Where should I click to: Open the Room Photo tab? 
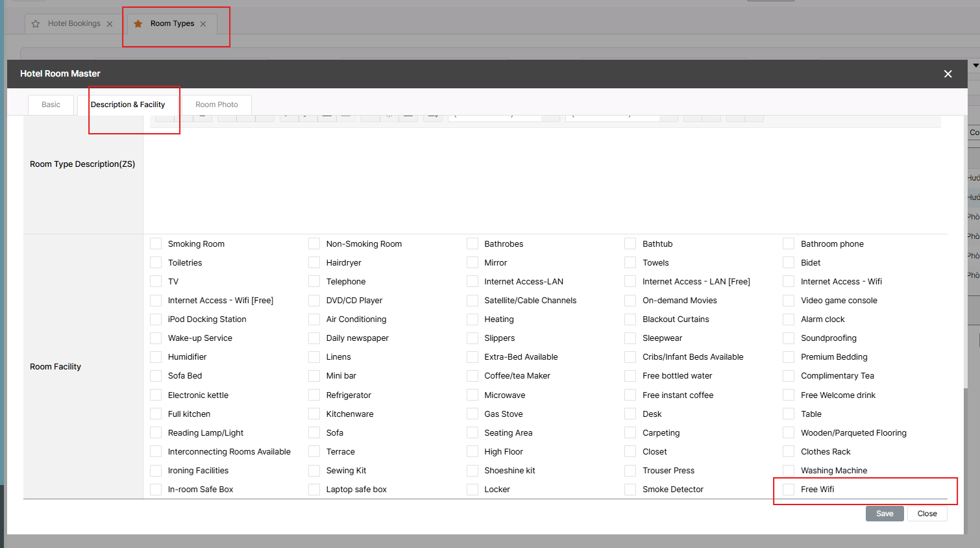point(217,105)
